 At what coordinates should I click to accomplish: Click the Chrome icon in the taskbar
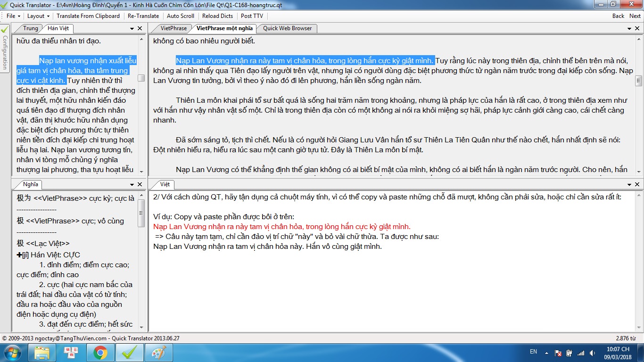click(x=100, y=352)
